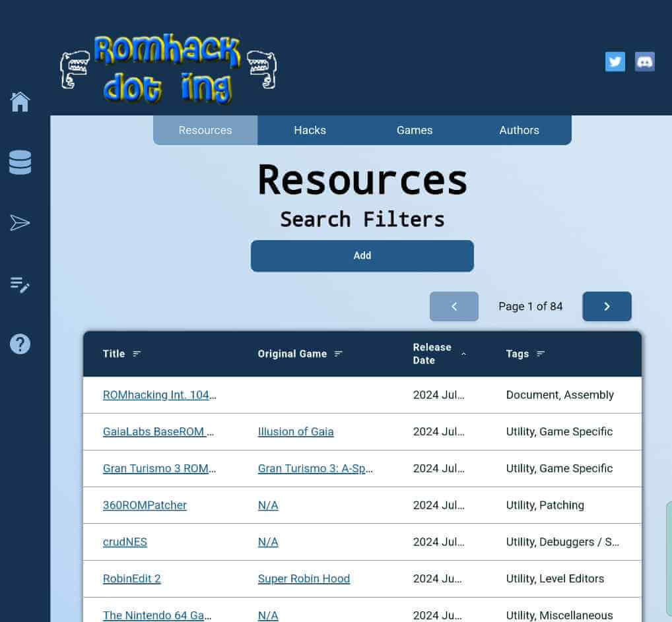Open Gran Turismo 3: A-Sp... game link
This screenshot has width=672, height=622.
(x=316, y=468)
